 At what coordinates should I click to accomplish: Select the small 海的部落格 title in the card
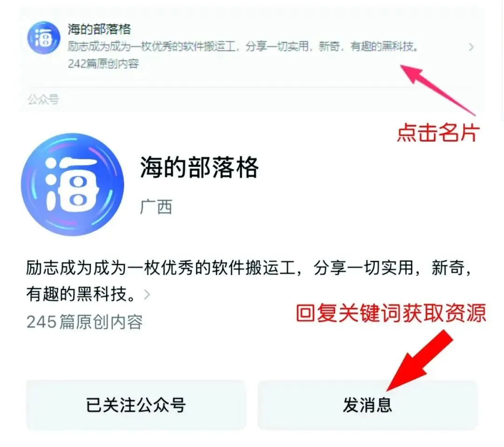coord(99,29)
